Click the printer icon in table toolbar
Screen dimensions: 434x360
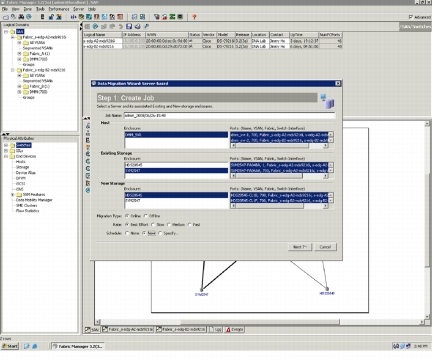point(137,26)
